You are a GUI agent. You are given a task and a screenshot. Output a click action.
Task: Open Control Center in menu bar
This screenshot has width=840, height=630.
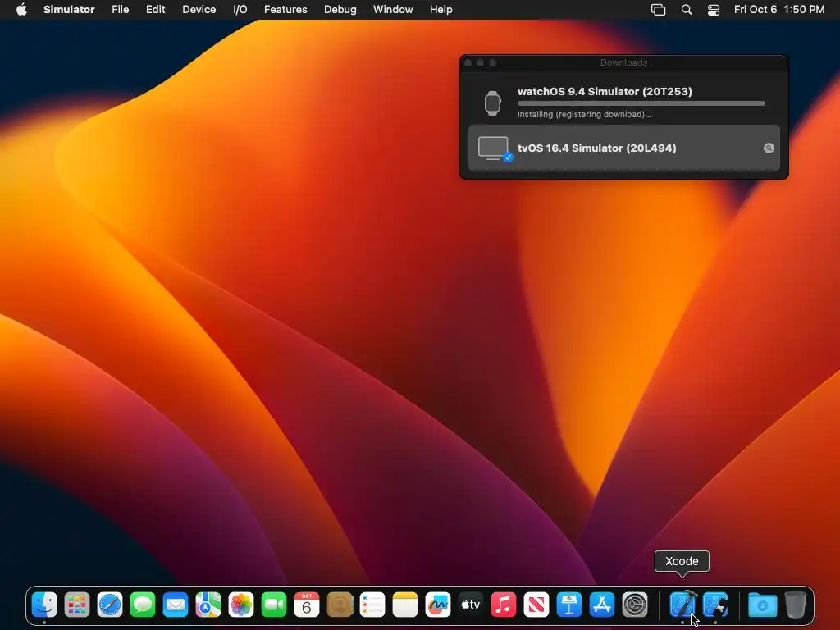click(x=714, y=10)
